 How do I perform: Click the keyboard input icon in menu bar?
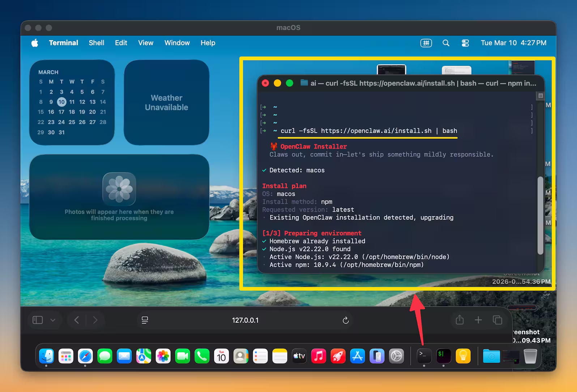pyautogui.click(x=426, y=43)
